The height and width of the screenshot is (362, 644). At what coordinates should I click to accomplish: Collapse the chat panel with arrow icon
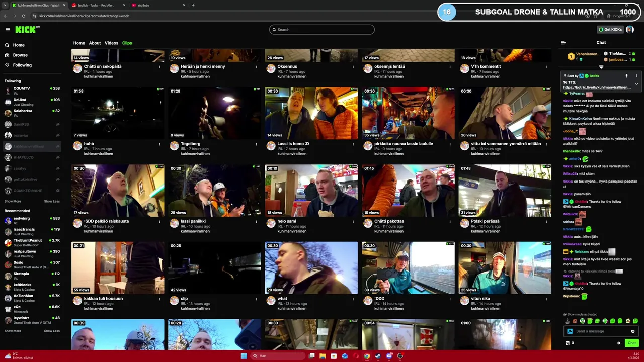tap(563, 43)
